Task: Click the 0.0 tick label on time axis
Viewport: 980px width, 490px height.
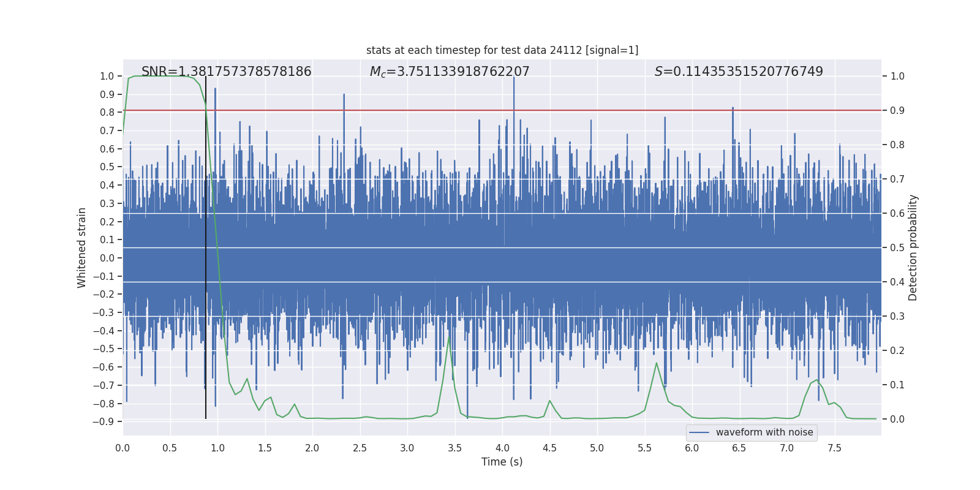Action: click(123, 448)
